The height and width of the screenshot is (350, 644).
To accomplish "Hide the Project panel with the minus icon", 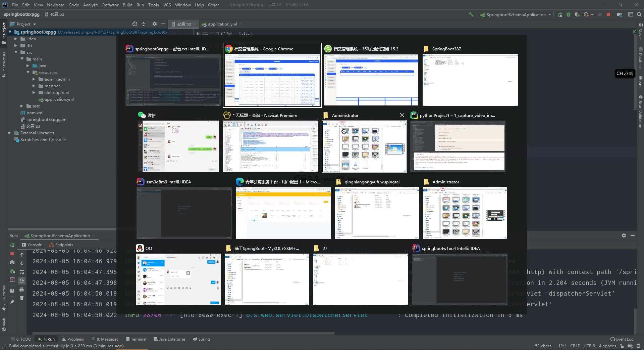I will [163, 24].
